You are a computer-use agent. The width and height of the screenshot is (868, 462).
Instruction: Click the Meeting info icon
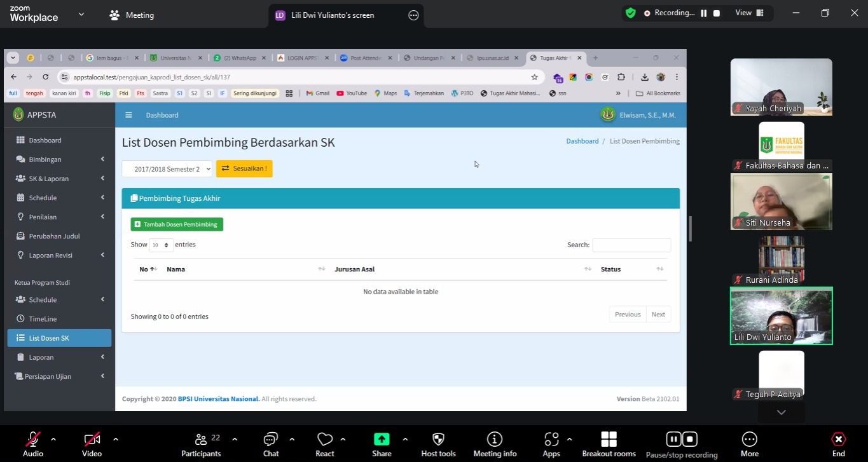click(x=495, y=440)
